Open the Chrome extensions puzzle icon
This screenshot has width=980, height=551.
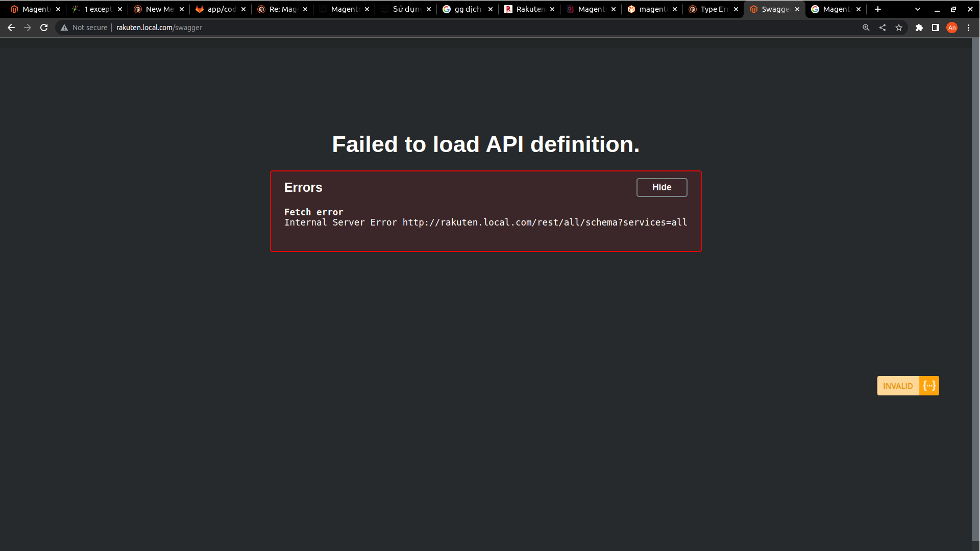(x=920, y=28)
